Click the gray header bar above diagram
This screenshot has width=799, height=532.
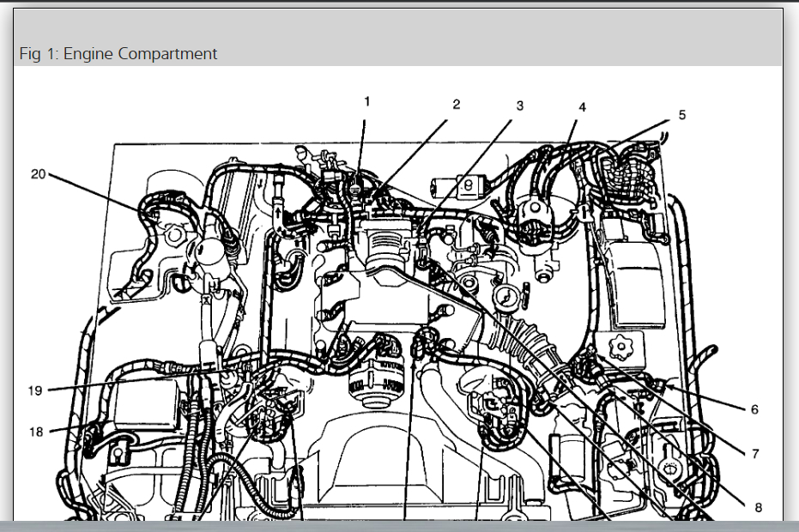coord(398,37)
